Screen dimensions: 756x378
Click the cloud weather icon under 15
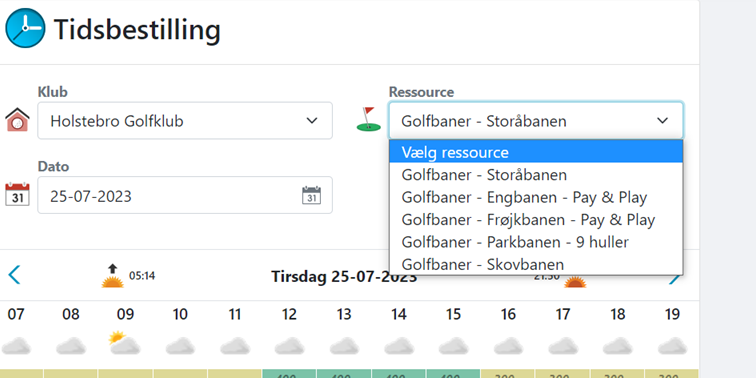(453, 346)
